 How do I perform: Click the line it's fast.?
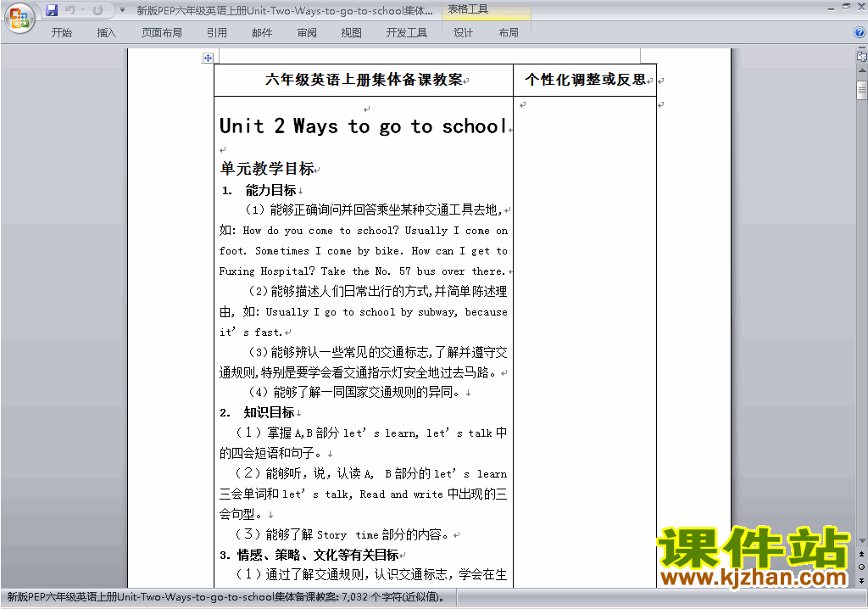[x=251, y=332]
